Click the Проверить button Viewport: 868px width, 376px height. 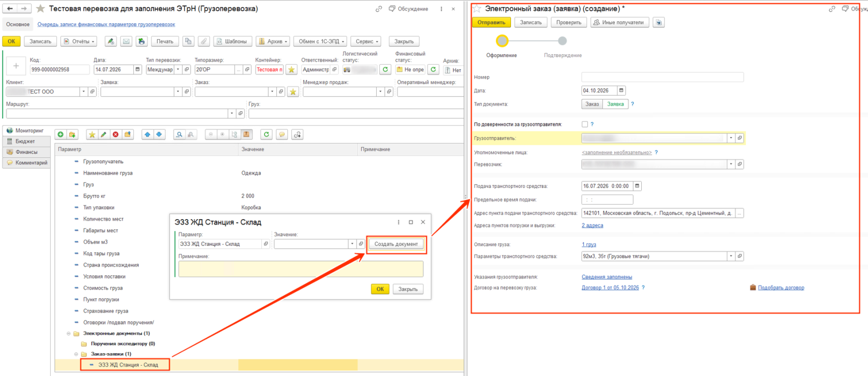569,22
